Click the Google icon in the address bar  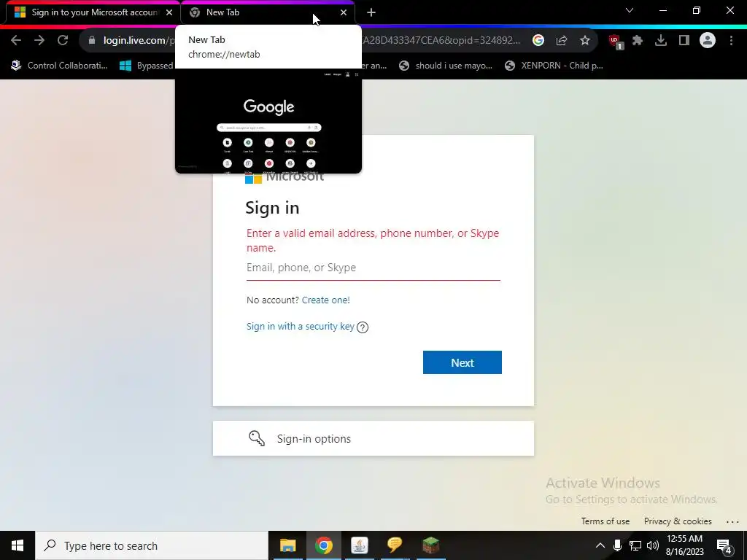[538, 41]
